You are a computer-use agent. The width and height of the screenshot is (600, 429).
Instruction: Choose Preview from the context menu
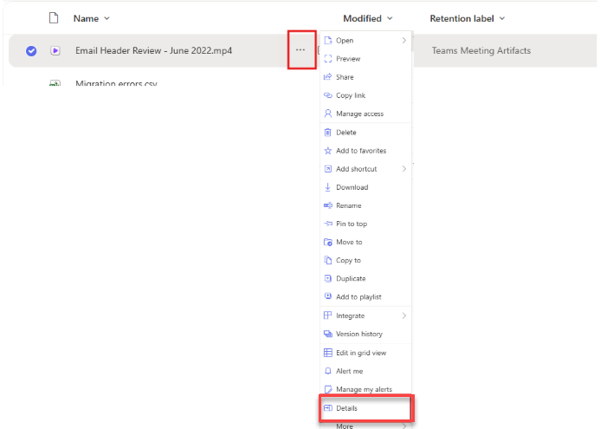click(365, 59)
